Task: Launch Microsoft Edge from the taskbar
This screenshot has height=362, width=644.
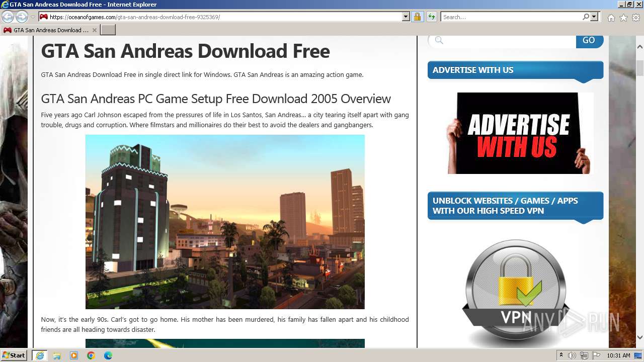Action: point(108,355)
